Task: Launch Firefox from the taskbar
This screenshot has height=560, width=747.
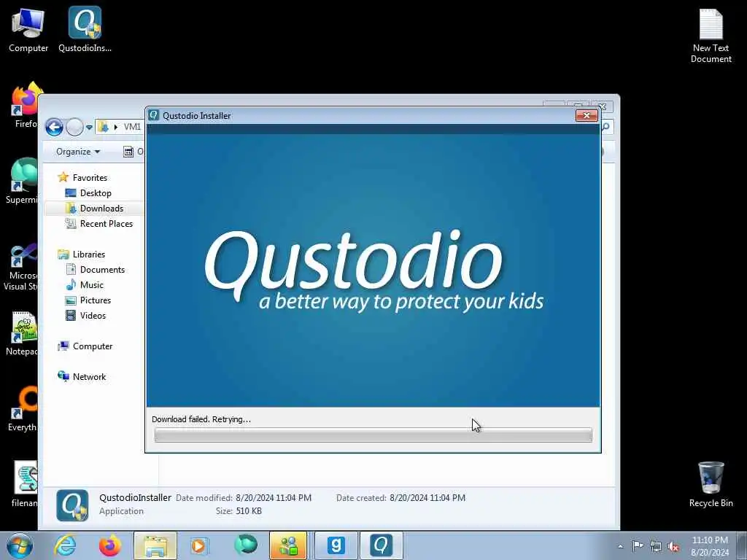Action: point(110,545)
